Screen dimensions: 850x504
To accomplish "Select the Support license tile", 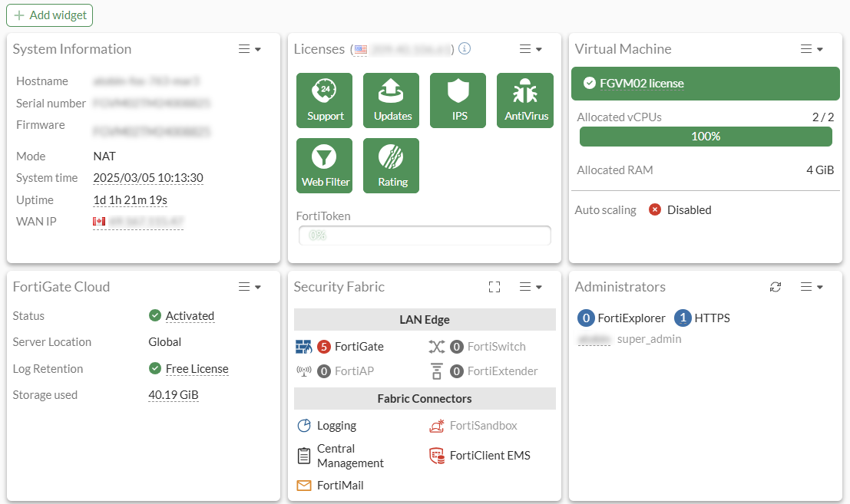I will click(324, 100).
